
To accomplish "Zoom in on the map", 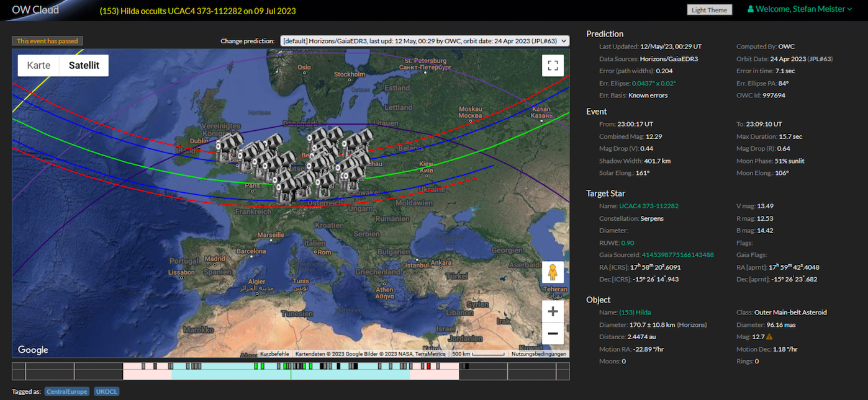I will coord(553,311).
